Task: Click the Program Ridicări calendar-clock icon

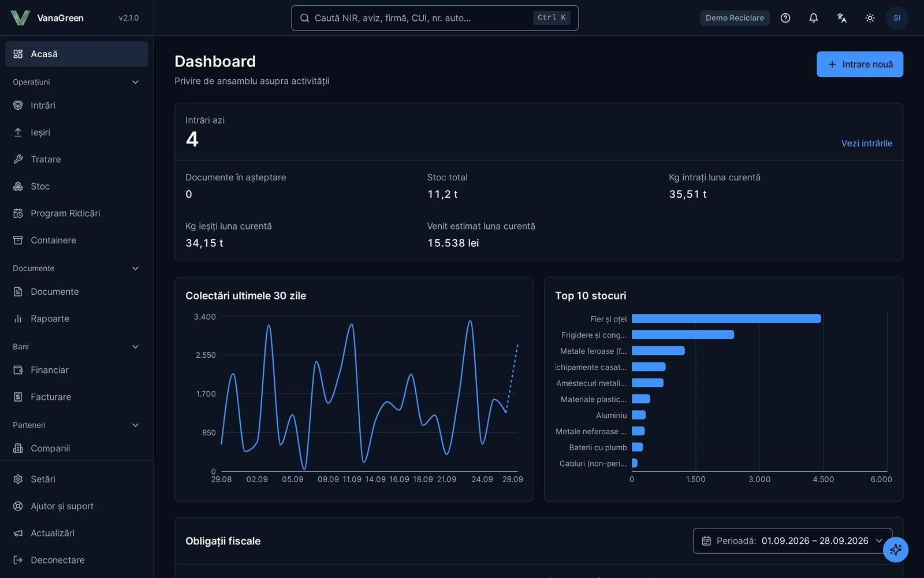Action: (x=18, y=213)
